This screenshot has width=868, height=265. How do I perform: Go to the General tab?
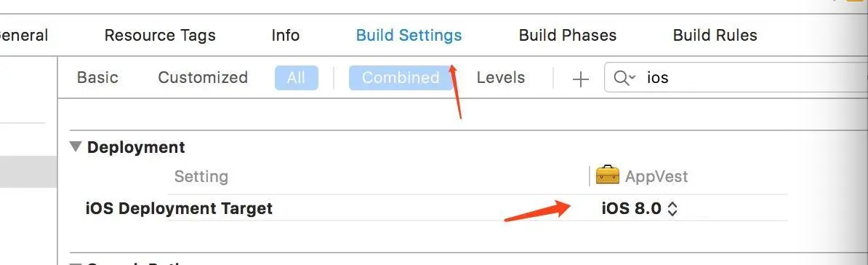pyautogui.click(x=24, y=36)
